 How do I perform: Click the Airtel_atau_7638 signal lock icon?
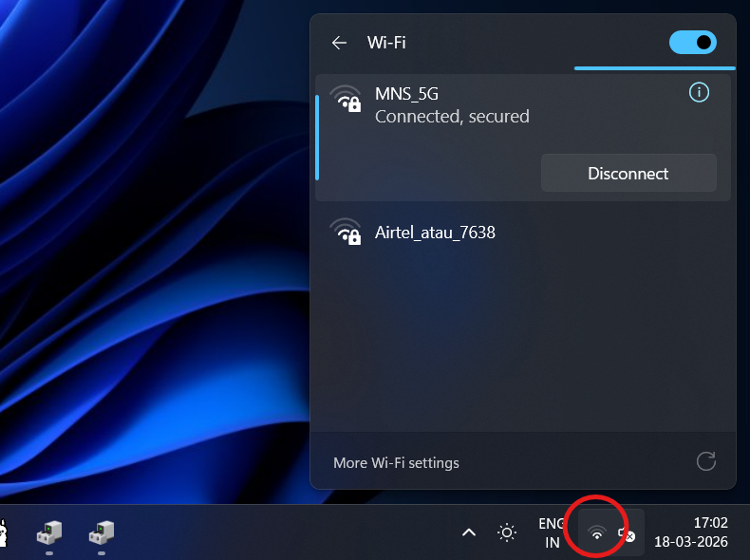[346, 232]
